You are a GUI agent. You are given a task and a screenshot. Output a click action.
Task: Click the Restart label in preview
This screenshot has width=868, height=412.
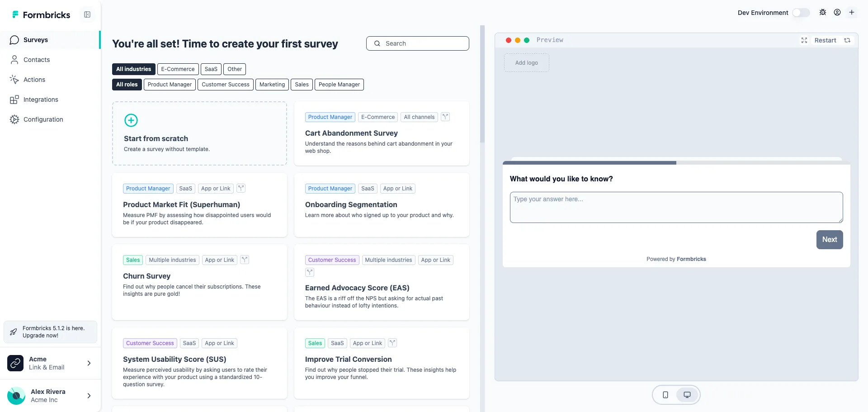825,40
